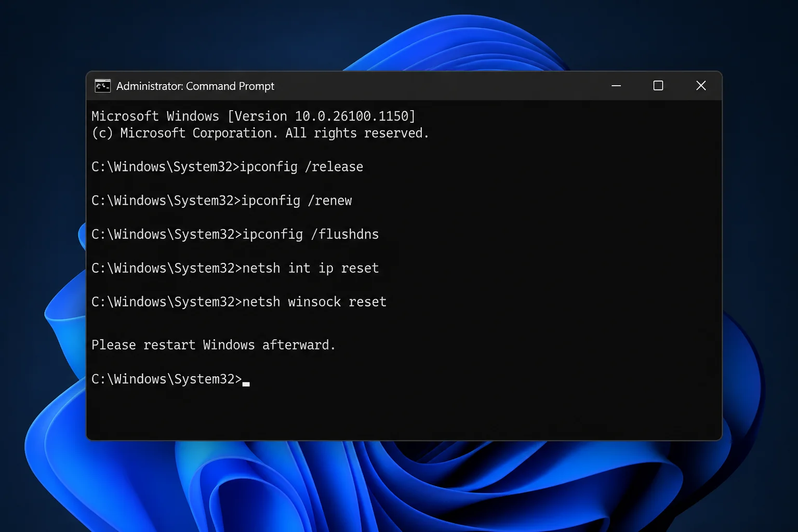Minimize the Command Prompt window

616,86
